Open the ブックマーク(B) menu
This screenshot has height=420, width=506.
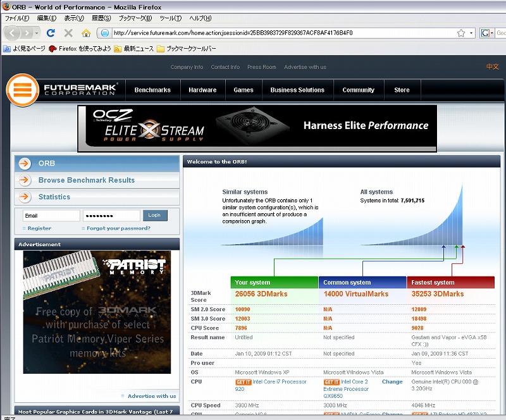point(135,18)
